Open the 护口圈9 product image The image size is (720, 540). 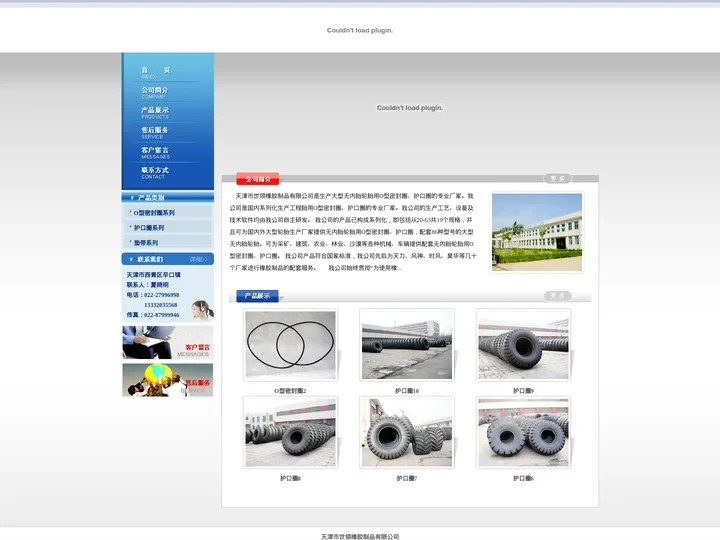click(523, 345)
